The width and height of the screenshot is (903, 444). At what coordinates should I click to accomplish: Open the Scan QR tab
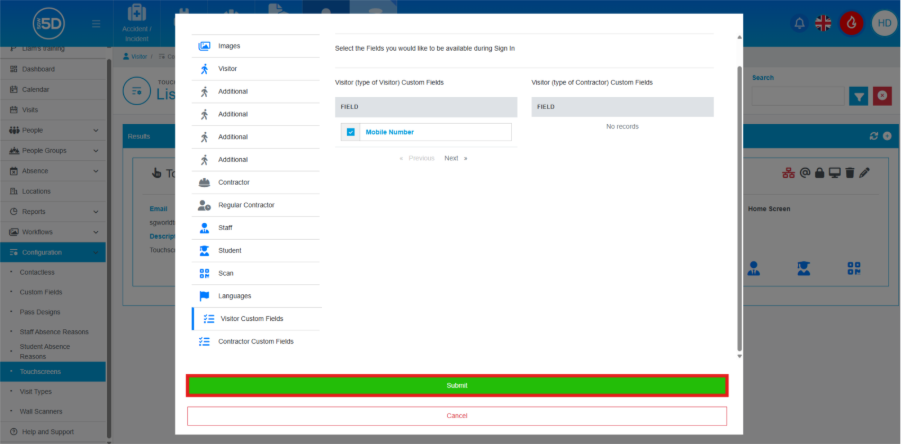point(256,274)
